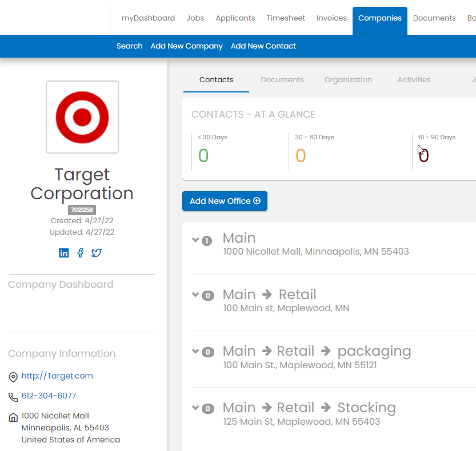Click the count badge on Main office
The height and width of the screenshot is (451, 476).
pos(207,241)
